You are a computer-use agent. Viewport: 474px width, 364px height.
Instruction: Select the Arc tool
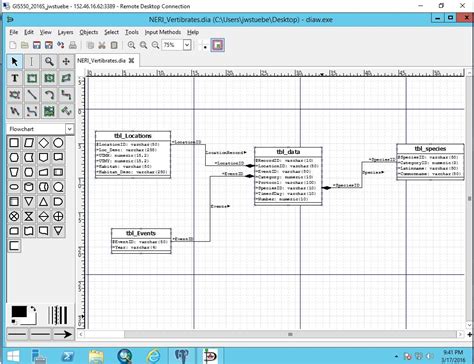(49, 95)
